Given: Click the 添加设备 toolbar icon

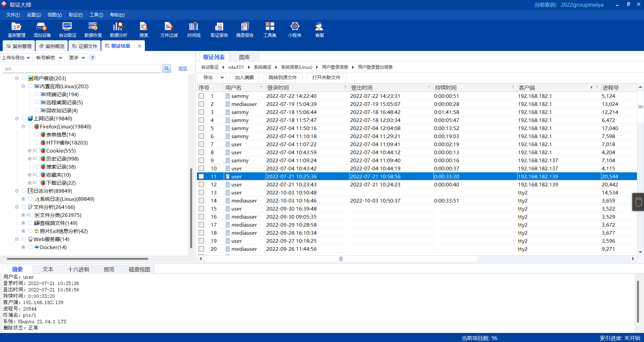Looking at the screenshot, I should pos(42,30).
